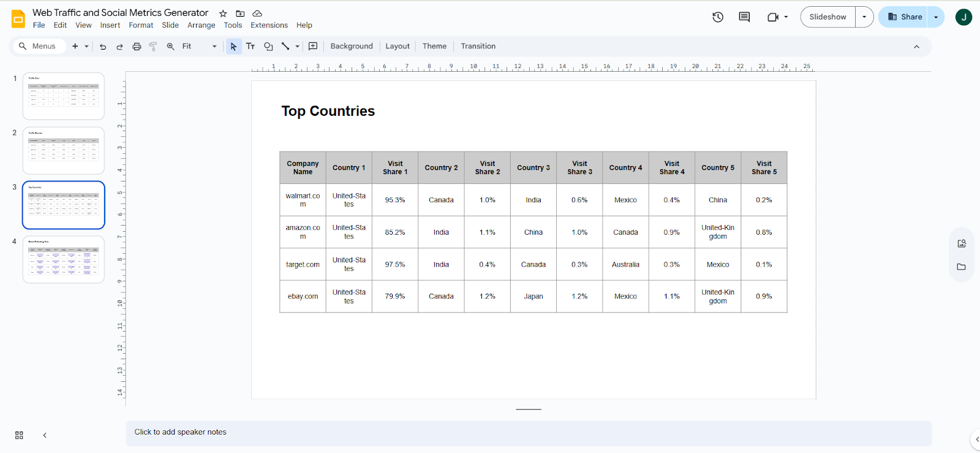Viewport: 980px width, 453px height.
Task: Open folder icon in side panel
Action: click(x=962, y=267)
